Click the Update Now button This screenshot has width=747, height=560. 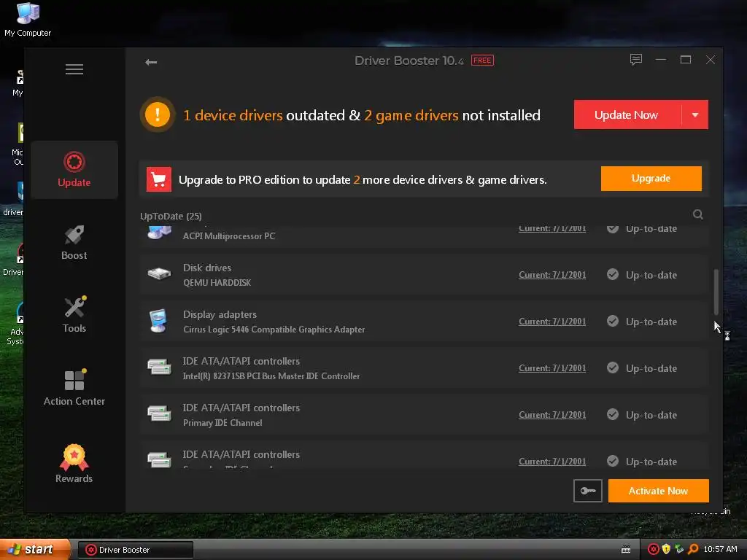coord(627,114)
